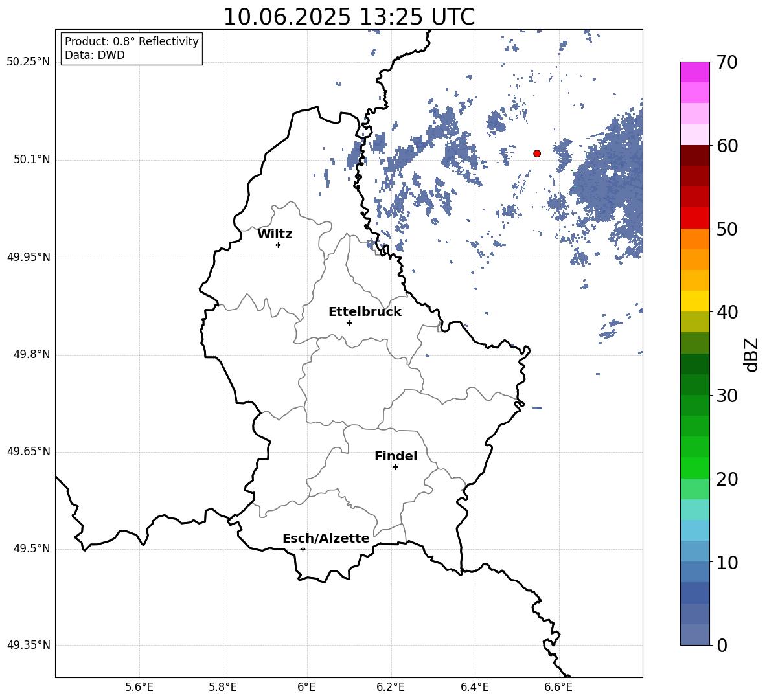
Task: Click the Wiltz cross marker
Action: [279, 245]
